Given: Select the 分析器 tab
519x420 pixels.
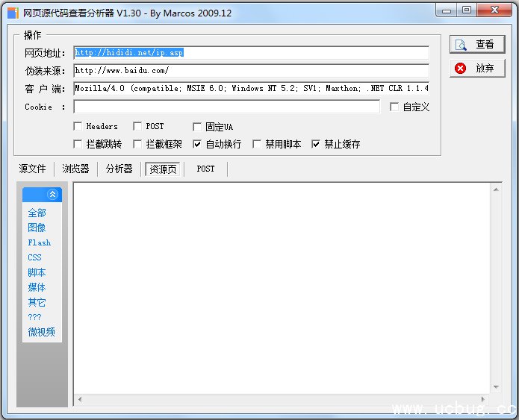Looking at the screenshot, I should [119, 169].
